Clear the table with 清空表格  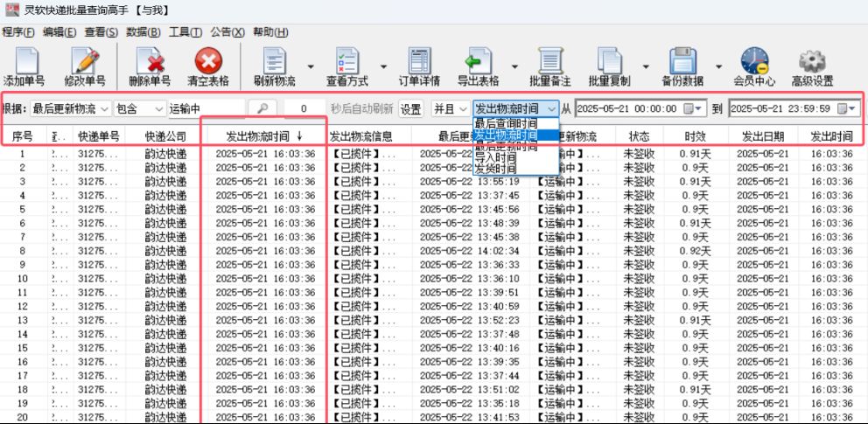click(208, 67)
